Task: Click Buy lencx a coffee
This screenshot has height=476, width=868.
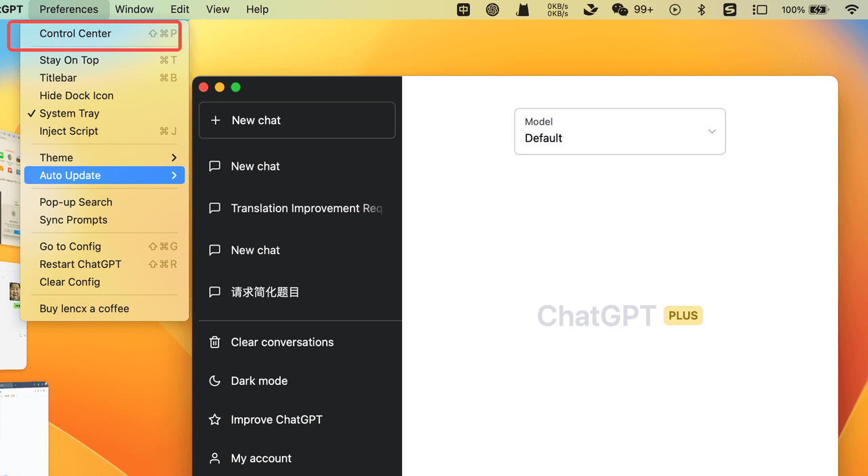Action: click(x=104, y=309)
